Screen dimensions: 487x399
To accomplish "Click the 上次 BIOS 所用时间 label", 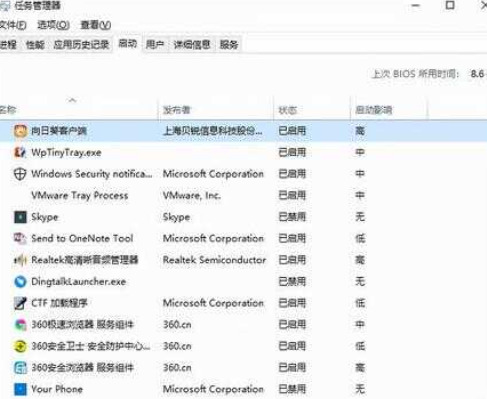I will click(416, 74).
